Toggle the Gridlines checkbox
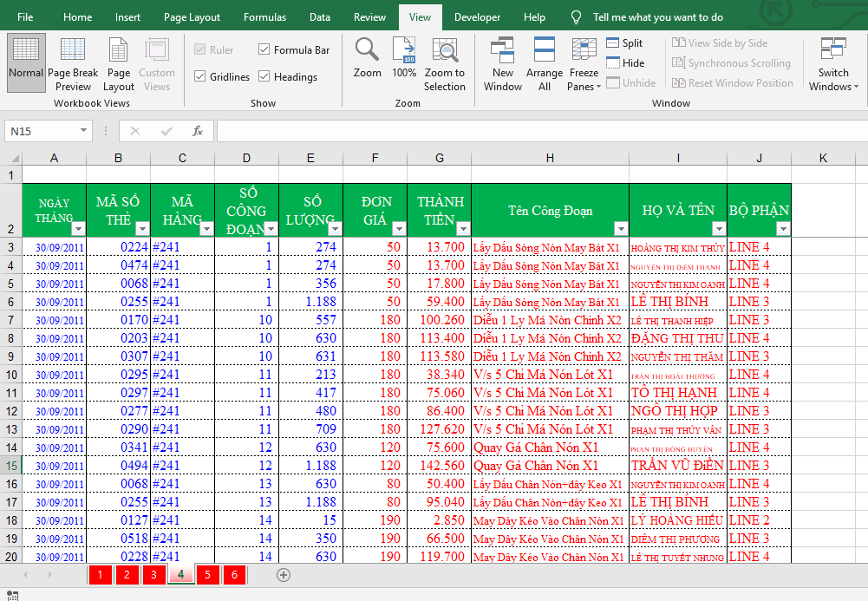 200,77
